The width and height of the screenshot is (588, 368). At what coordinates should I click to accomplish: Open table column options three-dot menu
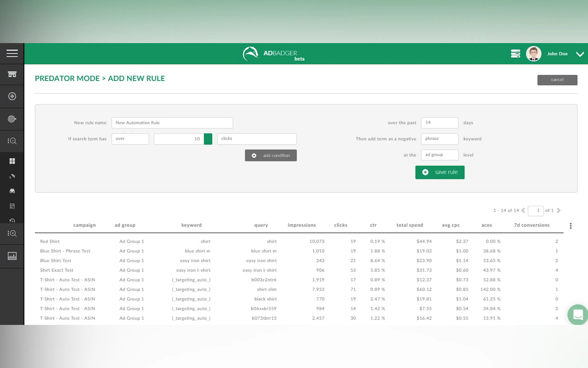[570, 226]
